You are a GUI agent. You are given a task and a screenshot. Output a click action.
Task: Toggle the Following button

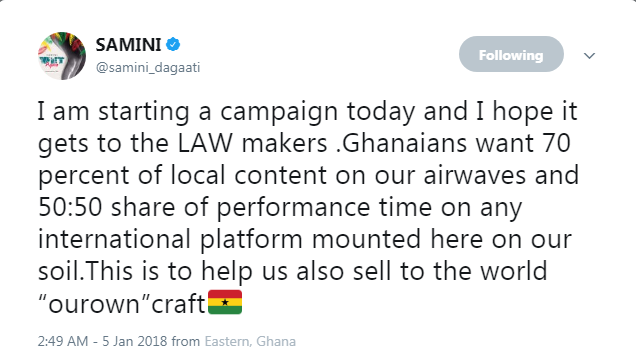[x=511, y=54]
